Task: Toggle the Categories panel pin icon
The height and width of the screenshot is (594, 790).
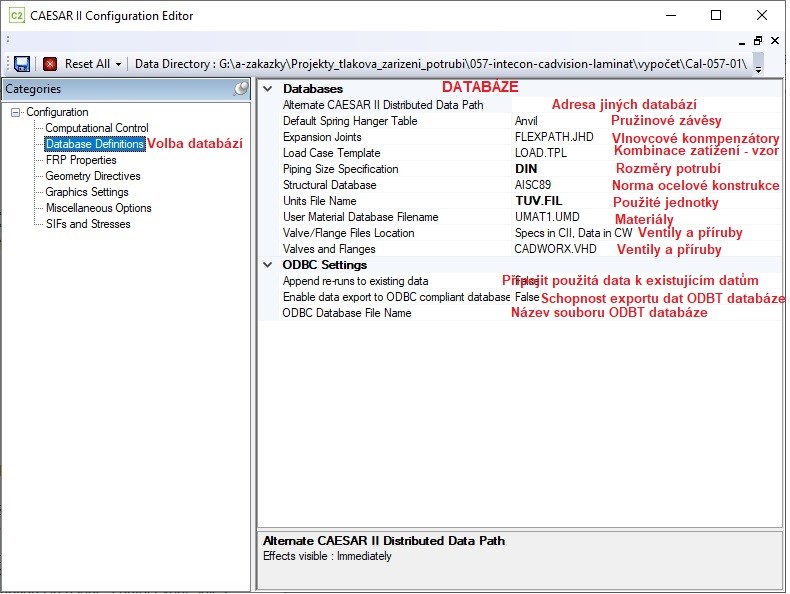Action: click(x=241, y=89)
